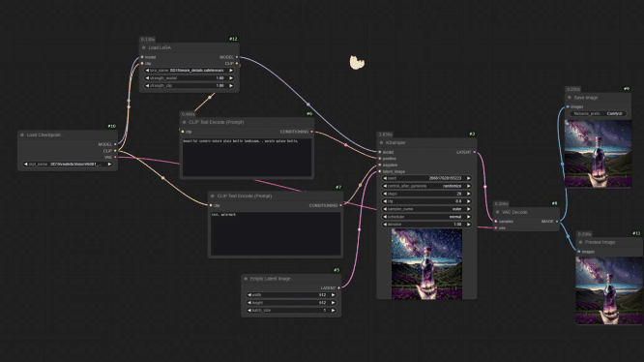
Task: Click the LATENT output socket on KSampler
Action: coord(475,152)
